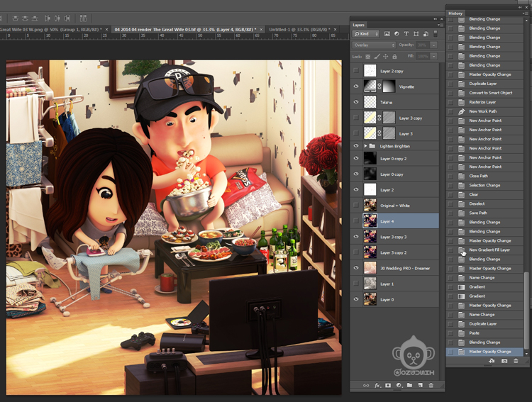Select Save Path history state
The image size is (532, 402).
coord(485,213)
